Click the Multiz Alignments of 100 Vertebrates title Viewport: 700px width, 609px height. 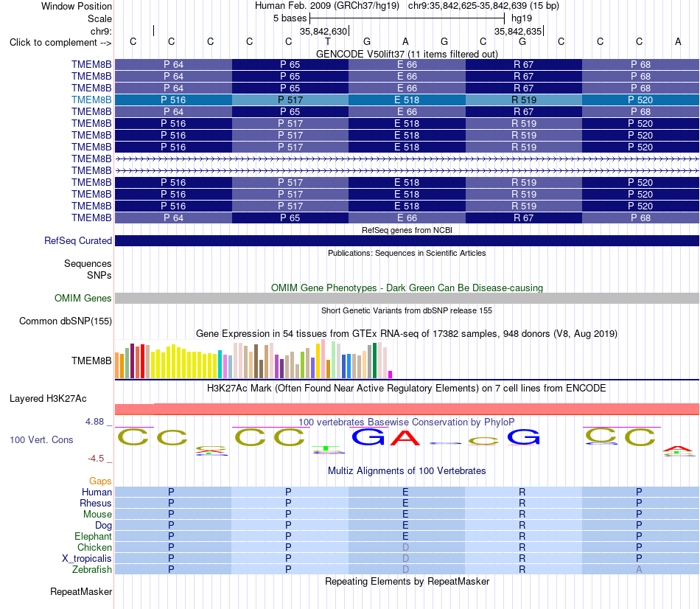(407, 470)
